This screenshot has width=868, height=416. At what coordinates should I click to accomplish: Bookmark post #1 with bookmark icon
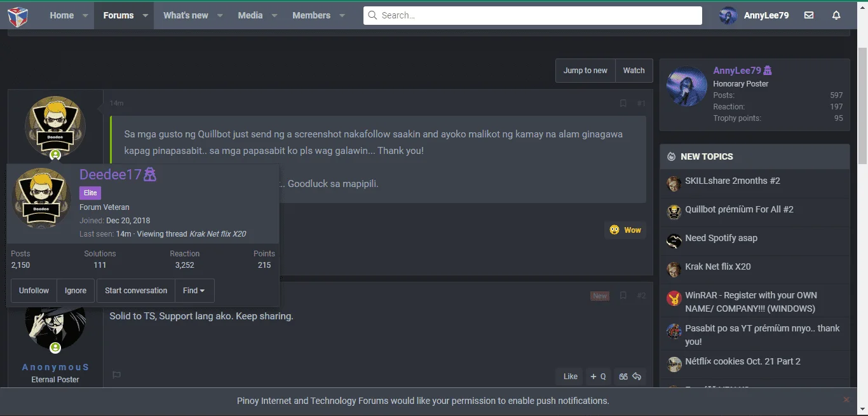click(x=623, y=103)
